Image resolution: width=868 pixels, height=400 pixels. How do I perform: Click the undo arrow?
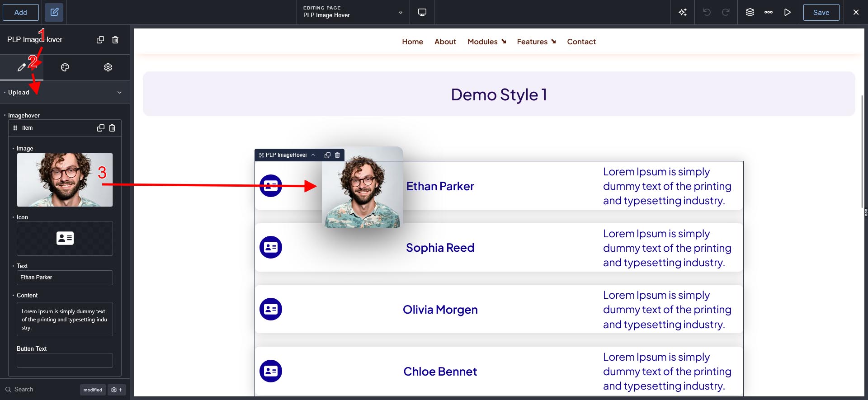tap(707, 12)
